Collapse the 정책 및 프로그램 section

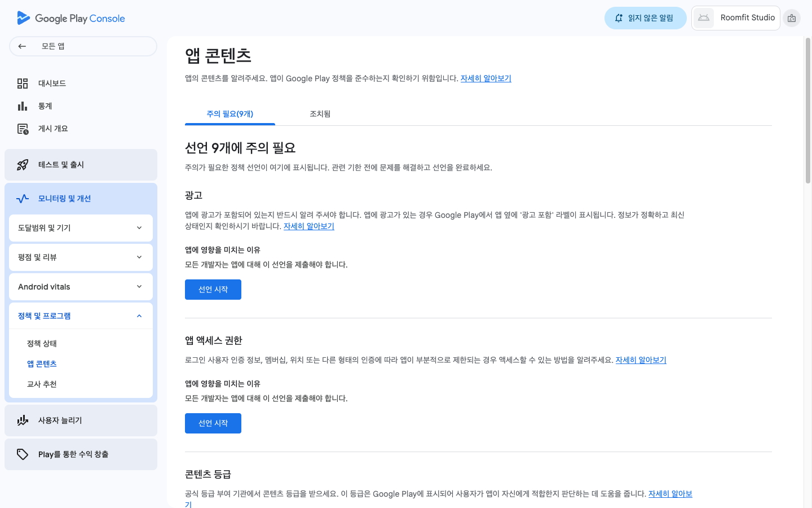coord(139,316)
